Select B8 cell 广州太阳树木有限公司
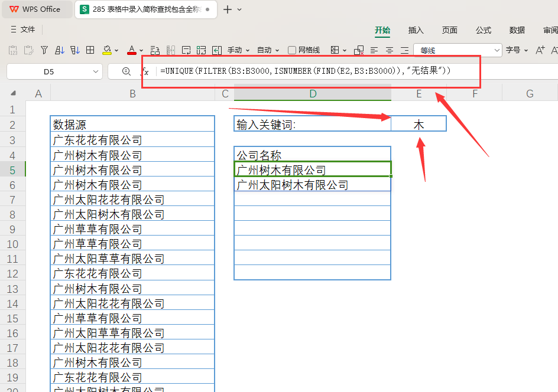 [132, 214]
